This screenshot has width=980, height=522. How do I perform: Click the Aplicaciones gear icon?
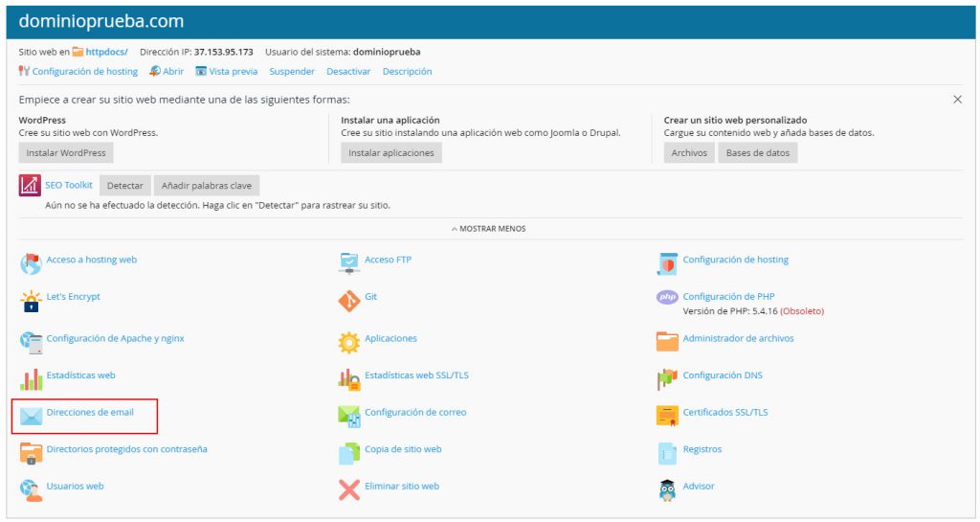click(349, 341)
